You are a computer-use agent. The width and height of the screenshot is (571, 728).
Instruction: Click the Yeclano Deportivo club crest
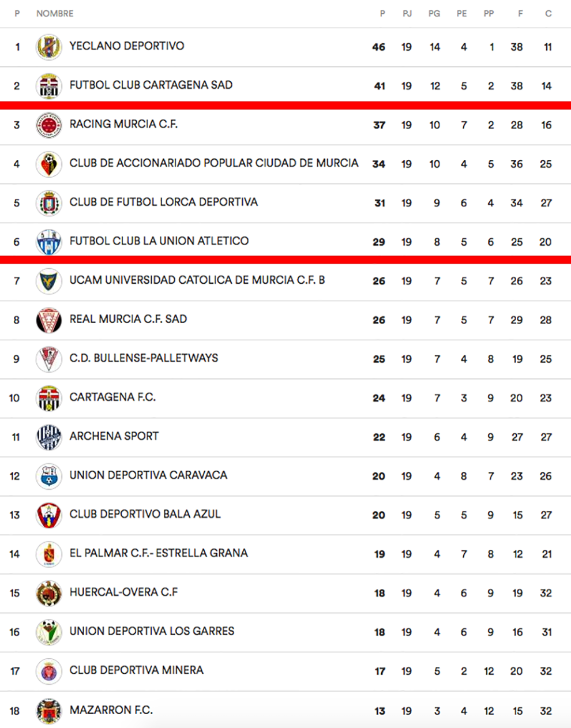[49, 47]
